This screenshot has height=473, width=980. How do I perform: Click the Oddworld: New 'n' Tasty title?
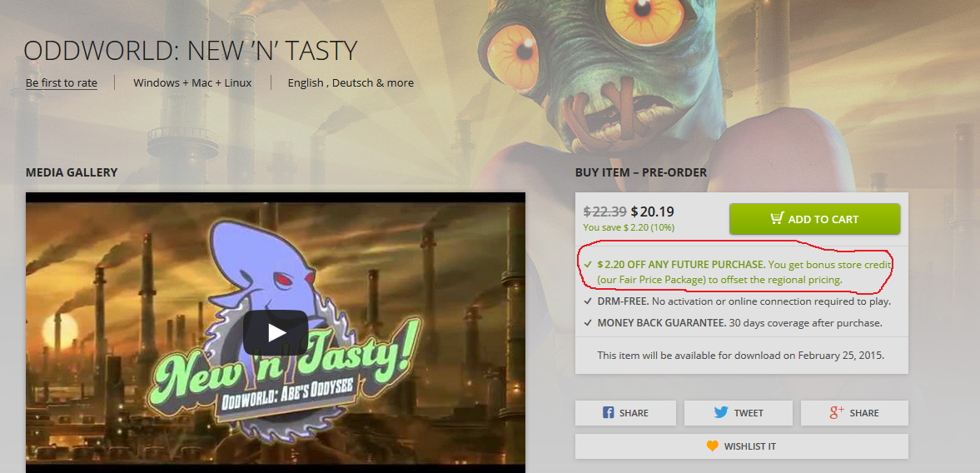tap(191, 51)
